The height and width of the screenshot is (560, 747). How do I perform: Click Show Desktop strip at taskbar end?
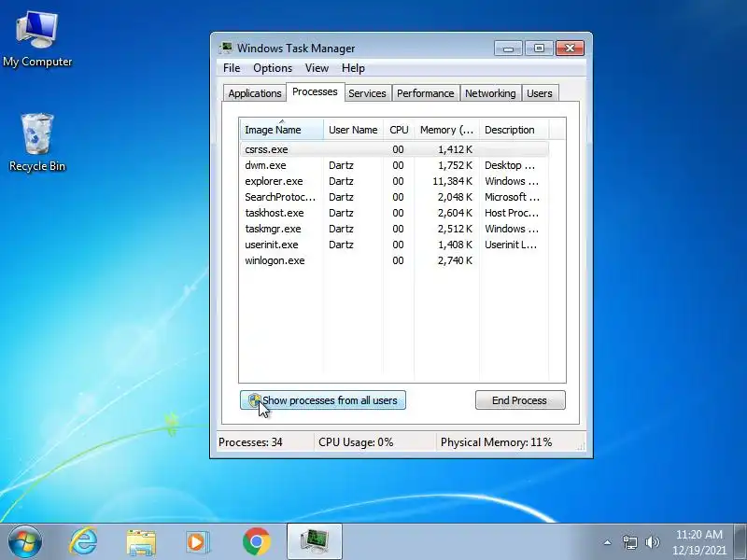point(740,542)
